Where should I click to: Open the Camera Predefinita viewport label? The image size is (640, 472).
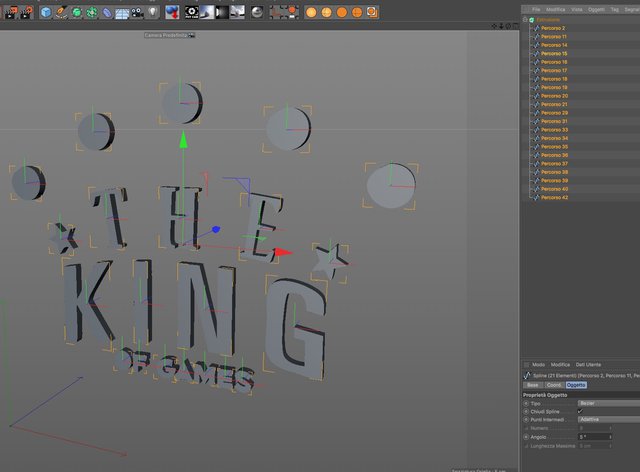point(169,36)
